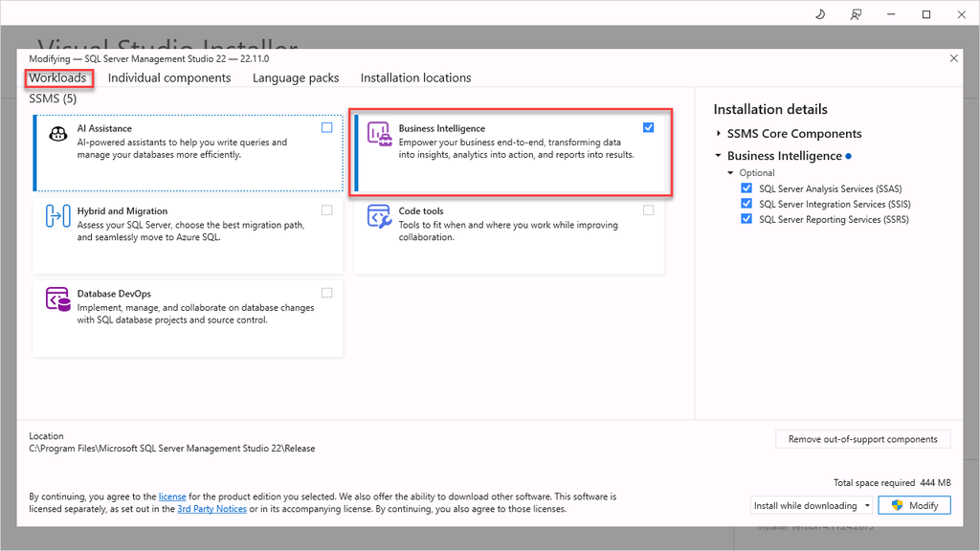Collapse the Business Intelligence details section
This screenshot has height=551, width=980.
[718, 156]
